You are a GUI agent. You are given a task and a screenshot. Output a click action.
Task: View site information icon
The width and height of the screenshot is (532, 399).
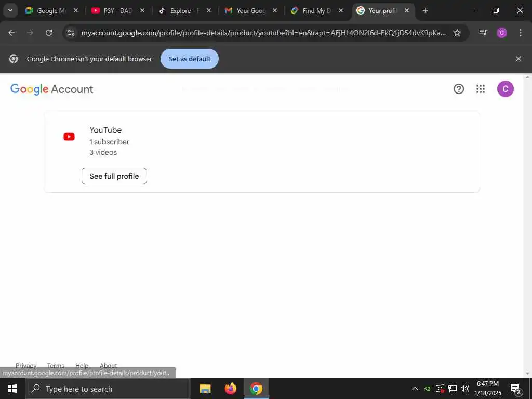point(71,33)
